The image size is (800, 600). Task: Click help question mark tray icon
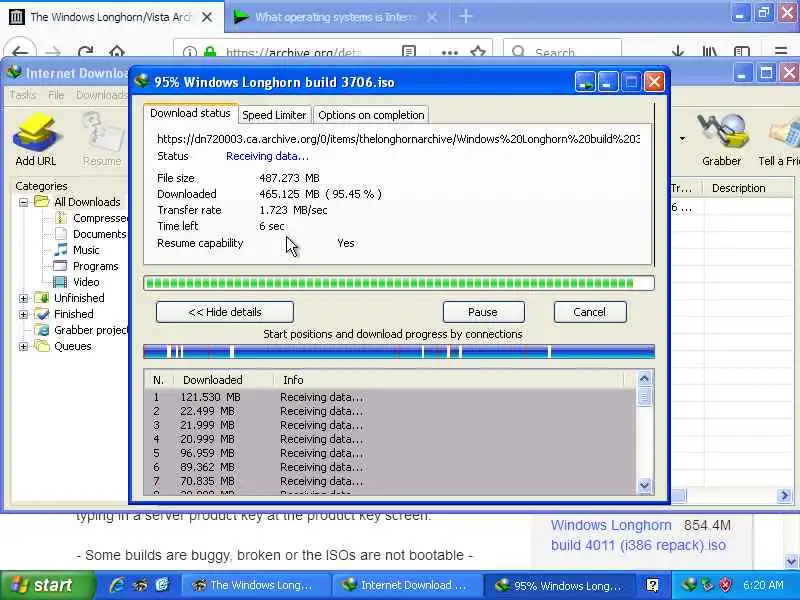click(652, 585)
